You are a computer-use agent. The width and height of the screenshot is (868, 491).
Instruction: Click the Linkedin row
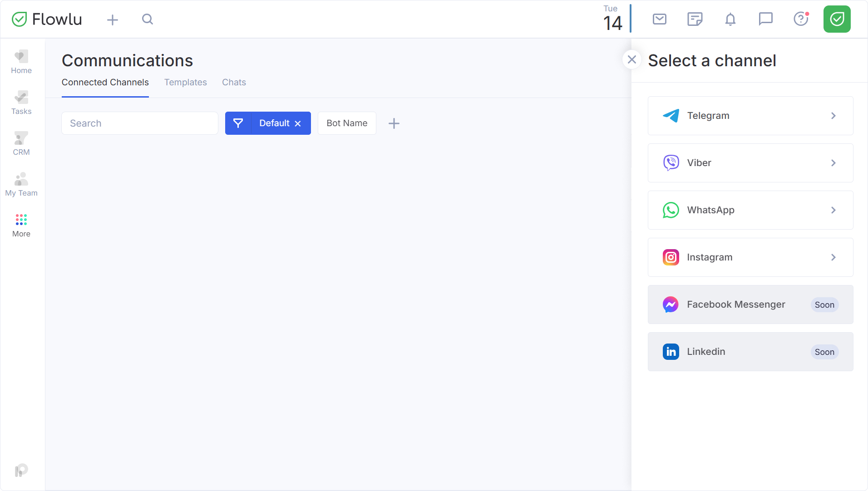[750, 352]
